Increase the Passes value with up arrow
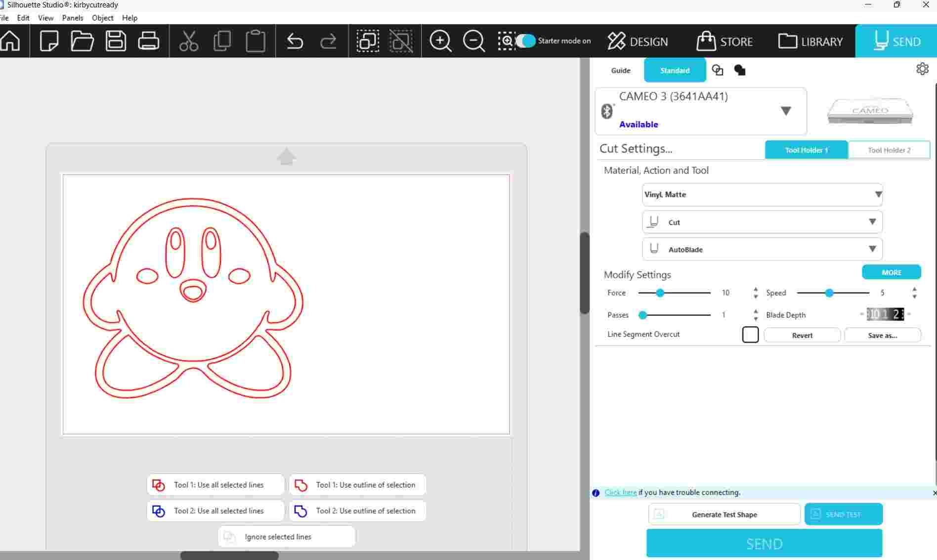Screen dimensions: 937x560 pos(756,311)
